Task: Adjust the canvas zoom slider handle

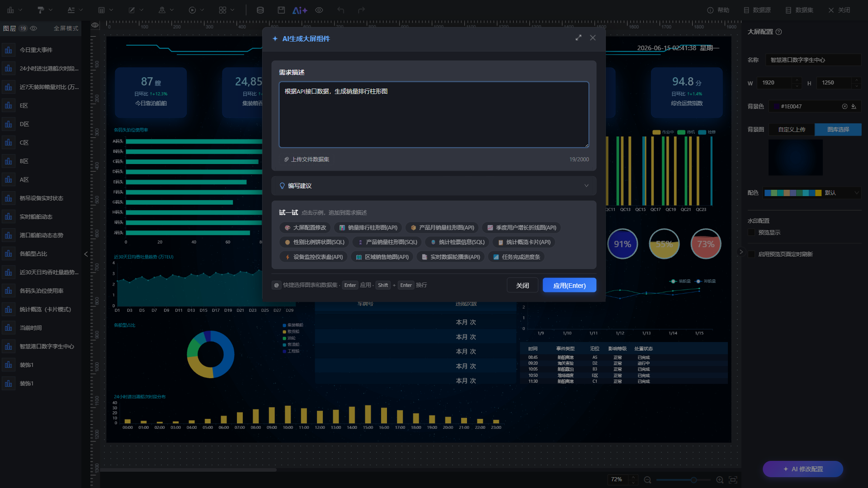Action: coord(693,480)
